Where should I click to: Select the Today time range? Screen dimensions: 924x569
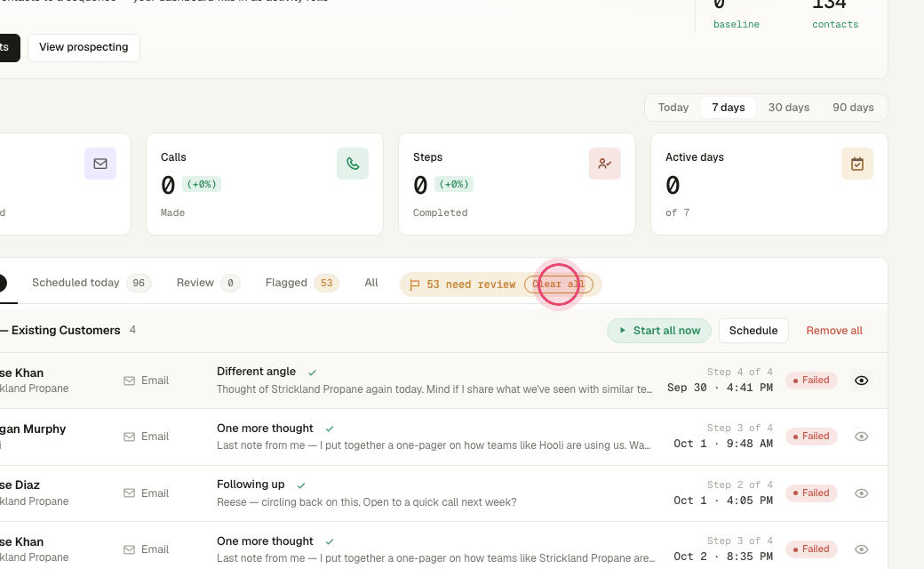[673, 108]
